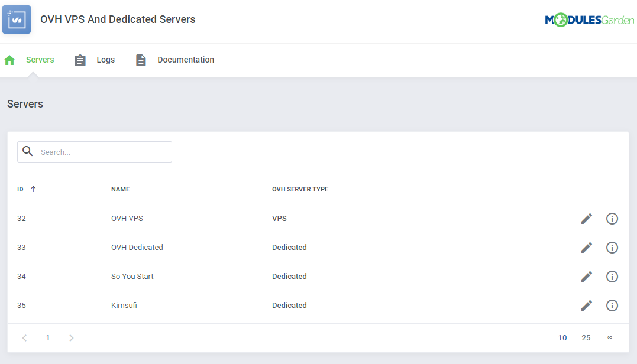Image resolution: width=637 pixels, height=364 pixels.
Task: Click the green home icon
Action: tap(9, 60)
